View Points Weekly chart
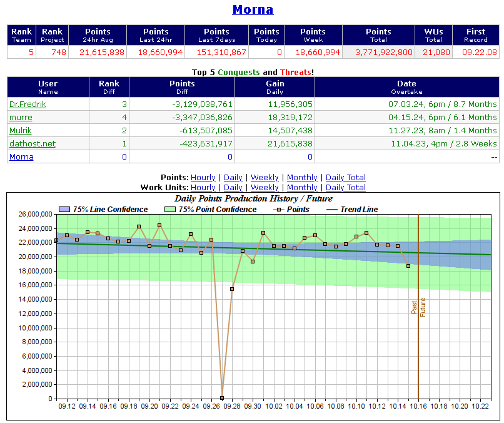The height and width of the screenshot is (423, 504). pyautogui.click(x=265, y=178)
